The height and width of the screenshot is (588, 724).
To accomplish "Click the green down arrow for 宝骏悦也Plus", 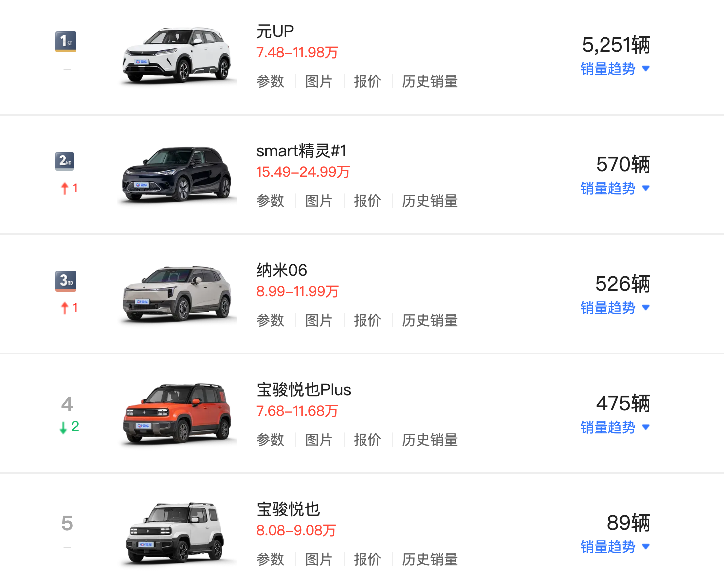I will (x=63, y=427).
